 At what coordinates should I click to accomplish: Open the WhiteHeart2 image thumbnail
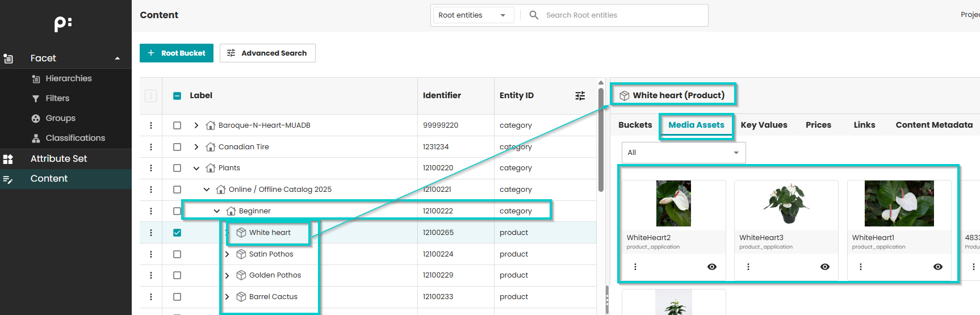[x=673, y=204]
